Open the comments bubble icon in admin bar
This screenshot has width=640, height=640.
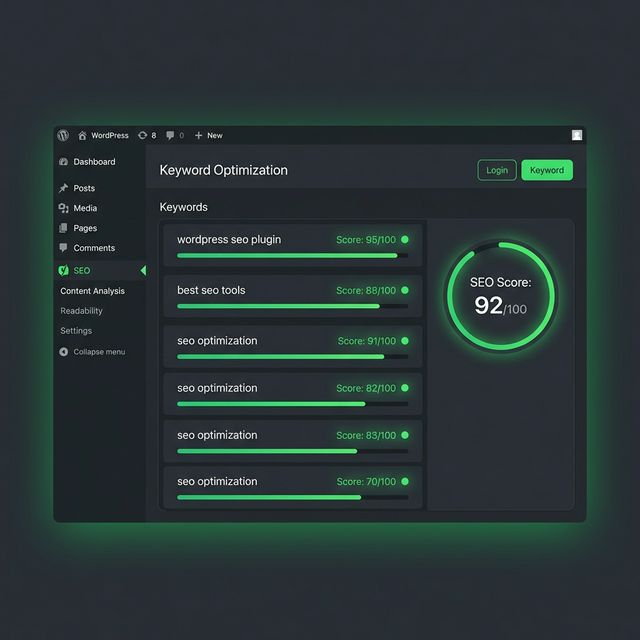tap(170, 135)
